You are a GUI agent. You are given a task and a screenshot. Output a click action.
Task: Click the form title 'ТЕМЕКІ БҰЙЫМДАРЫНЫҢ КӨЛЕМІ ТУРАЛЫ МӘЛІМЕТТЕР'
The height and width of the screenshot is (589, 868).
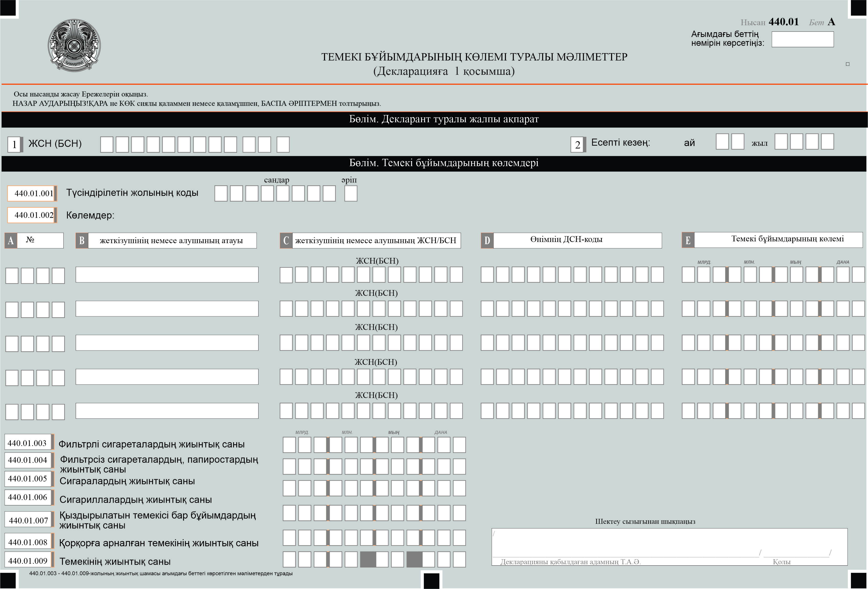coord(474,57)
